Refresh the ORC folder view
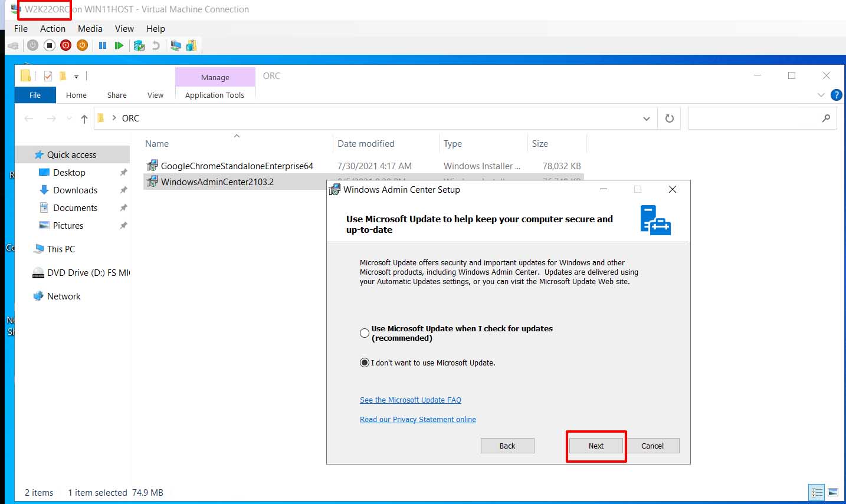The image size is (846, 504). click(x=670, y=118)
